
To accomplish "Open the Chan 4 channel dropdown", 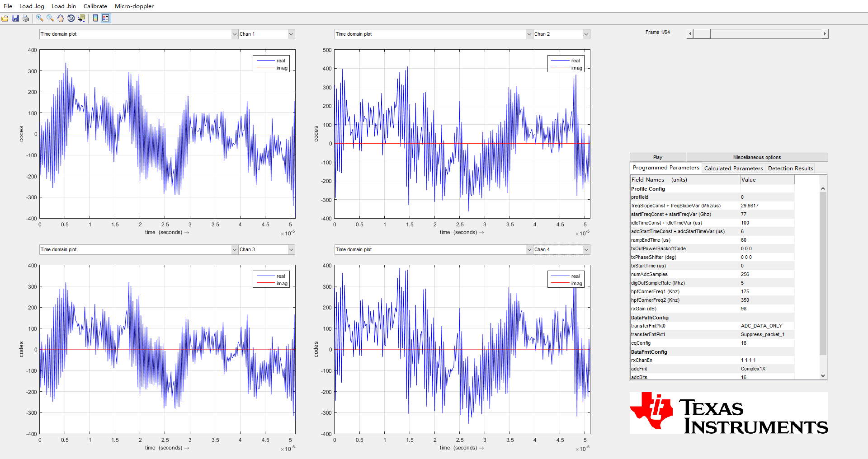I will pyautogui.click(x=561, y=249).
